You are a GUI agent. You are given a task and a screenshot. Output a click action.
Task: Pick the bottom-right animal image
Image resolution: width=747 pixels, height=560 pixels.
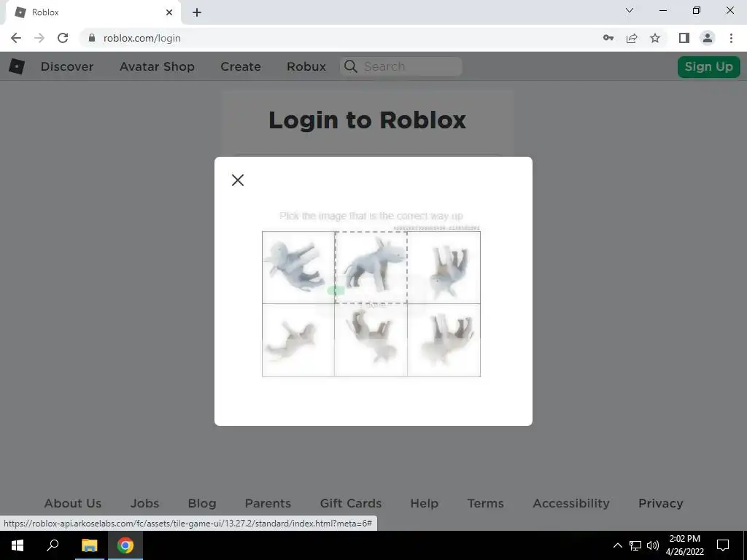click(444, 340)
